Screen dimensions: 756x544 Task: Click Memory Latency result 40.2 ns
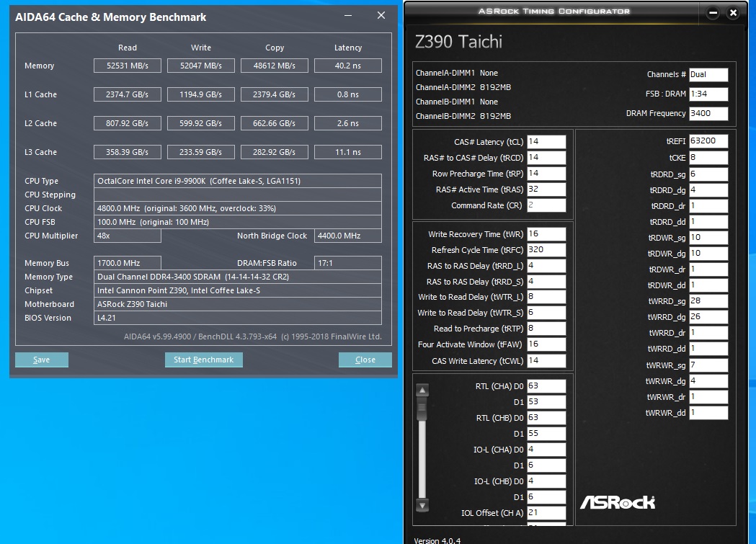click(x=348, y=66)
